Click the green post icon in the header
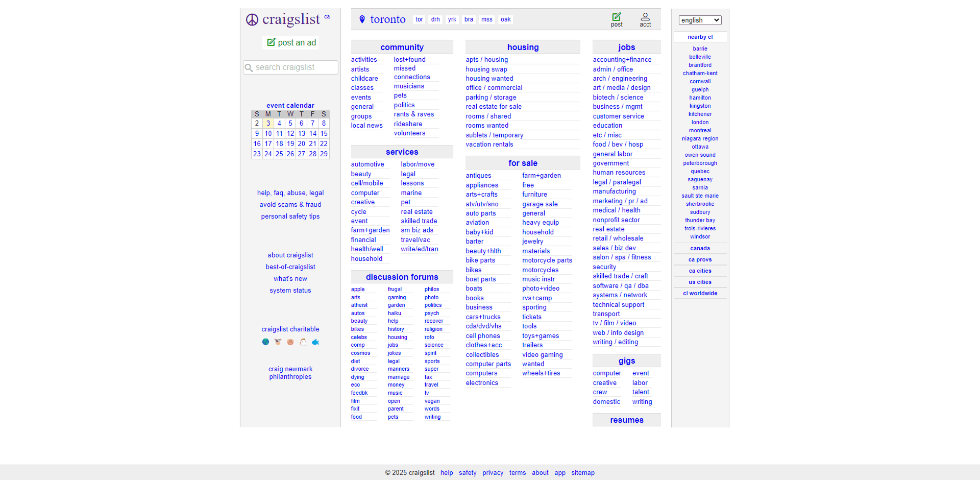Image resolution: width=980 pixels, height=480 pixels. tap(617, 17)
